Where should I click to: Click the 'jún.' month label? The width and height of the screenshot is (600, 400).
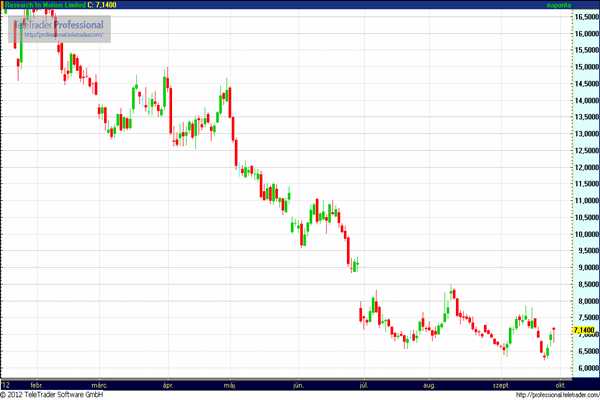[x=298, y=383]
